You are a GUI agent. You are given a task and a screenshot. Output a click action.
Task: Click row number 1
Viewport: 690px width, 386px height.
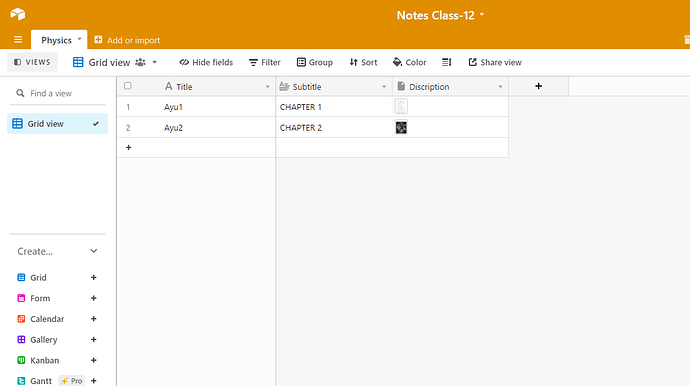[128, 107]
